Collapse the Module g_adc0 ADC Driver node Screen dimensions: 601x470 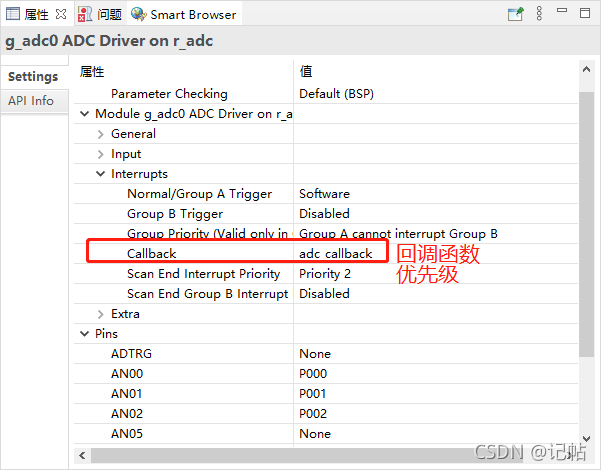point(85,113)
